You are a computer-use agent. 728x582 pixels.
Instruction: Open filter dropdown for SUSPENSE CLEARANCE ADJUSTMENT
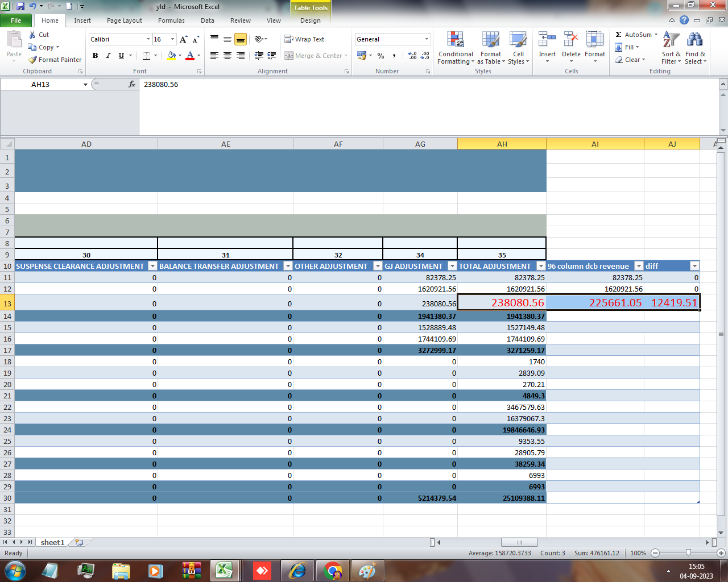[152, 266]
